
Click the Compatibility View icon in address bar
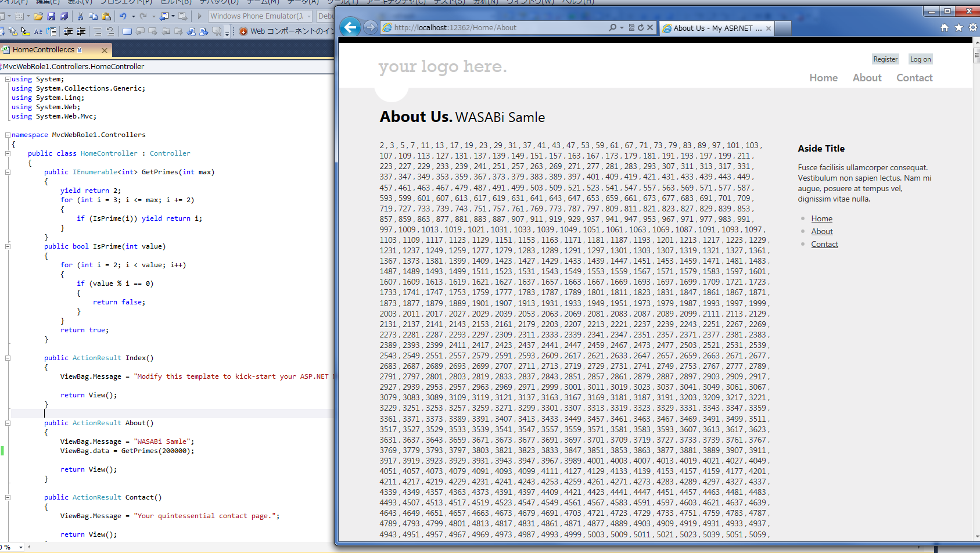pyautogui.click(x=631, y=27)
